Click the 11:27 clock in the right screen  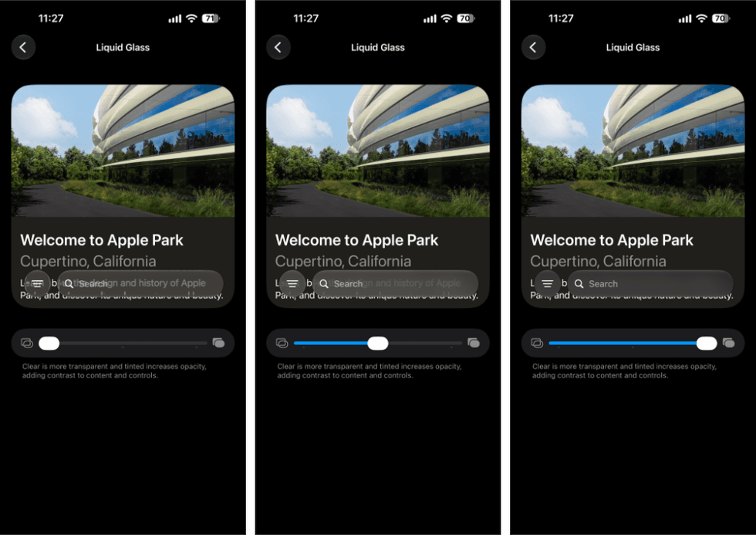562,19
